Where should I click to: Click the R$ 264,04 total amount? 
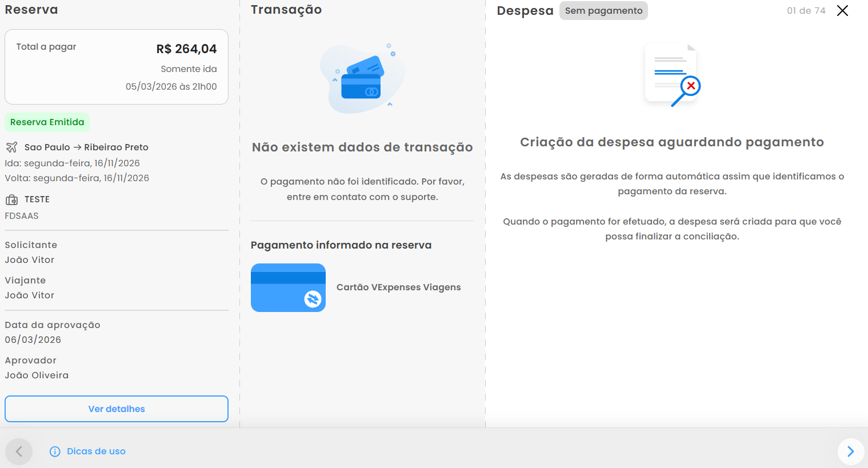(x=186, y=49)
